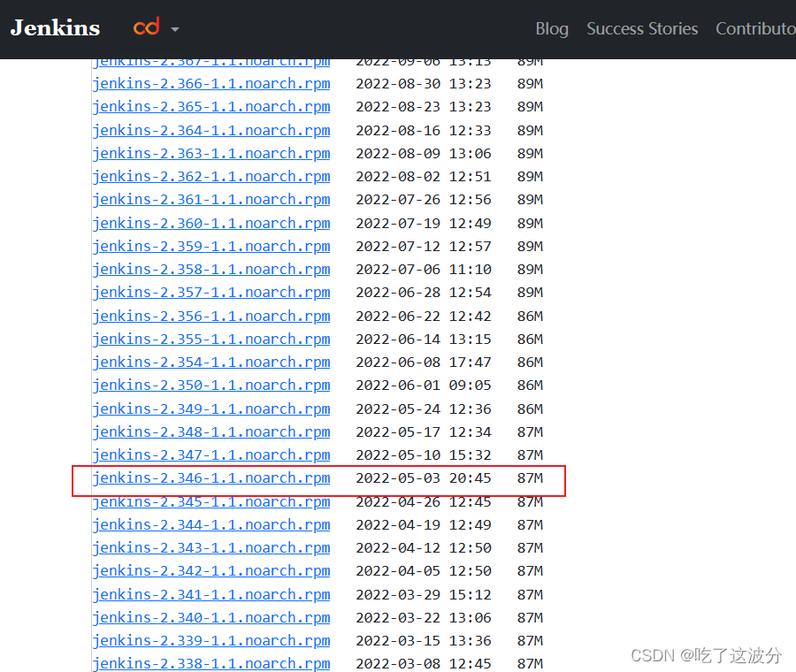The width and height of the screenshot is (796, 672).
Task: Download jenkins-2.363-1.1.noarch.rpm
Action: click(x=211, y=153)
